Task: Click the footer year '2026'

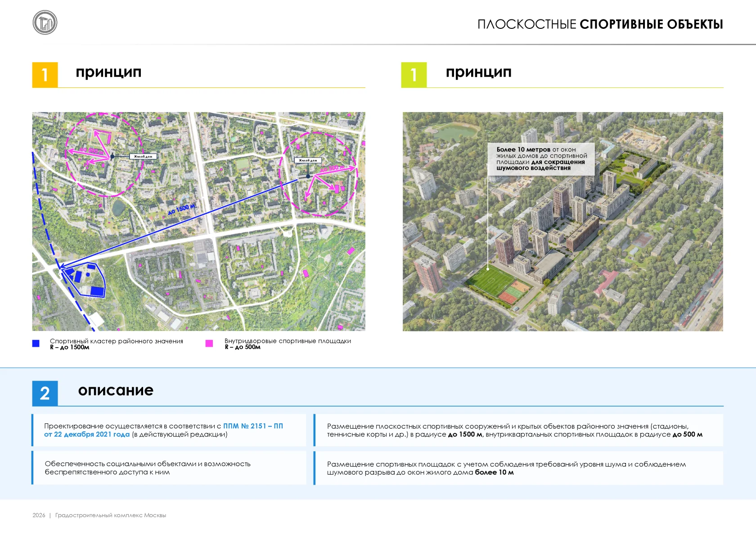Action: tap(39, 515)
